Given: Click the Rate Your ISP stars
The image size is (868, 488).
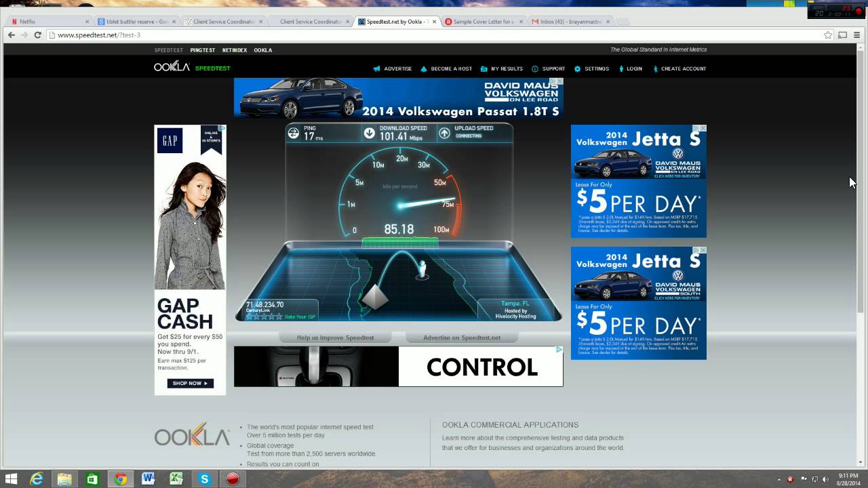Looking at the screenshot, I should coord(264,317).
